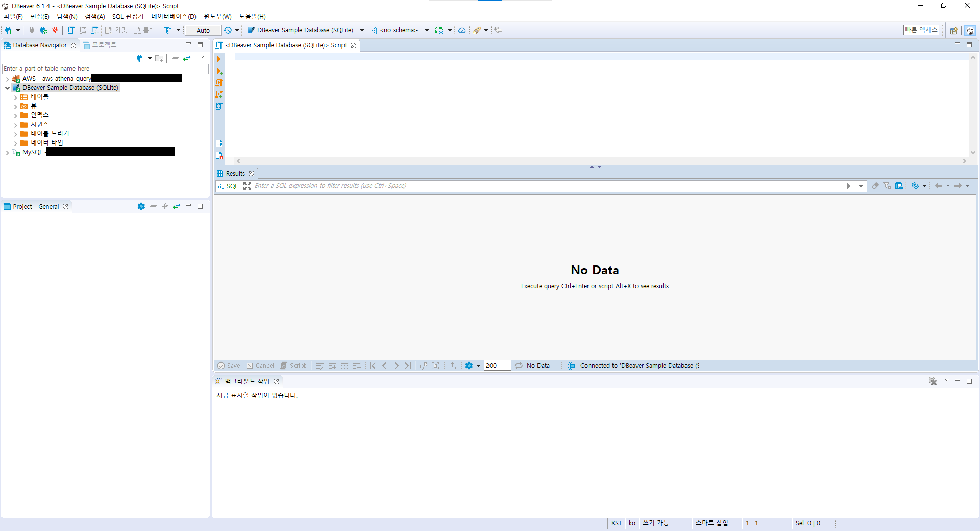Click the SQL editor icon in the main toolbar

[71, 30]
